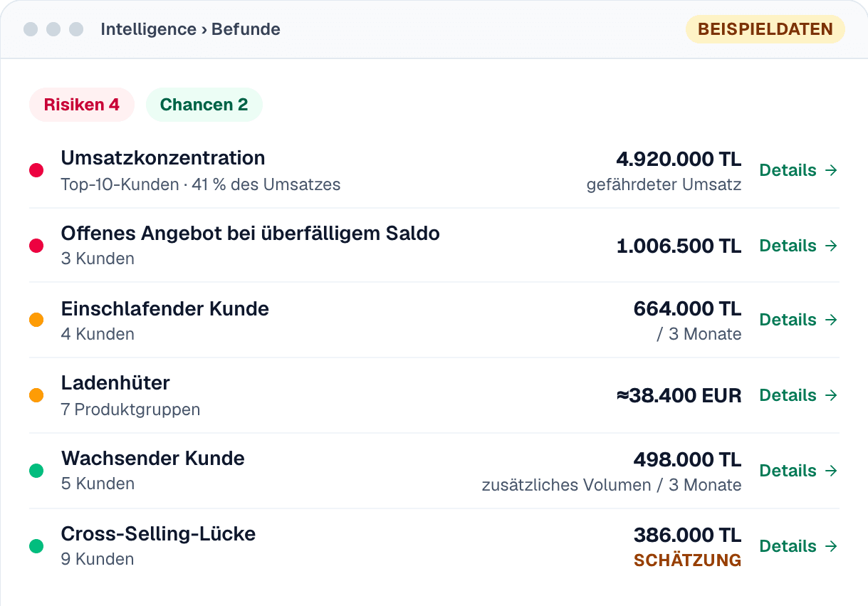Click the green dot beside Cross-Selling-Lücke

(36, 546)
